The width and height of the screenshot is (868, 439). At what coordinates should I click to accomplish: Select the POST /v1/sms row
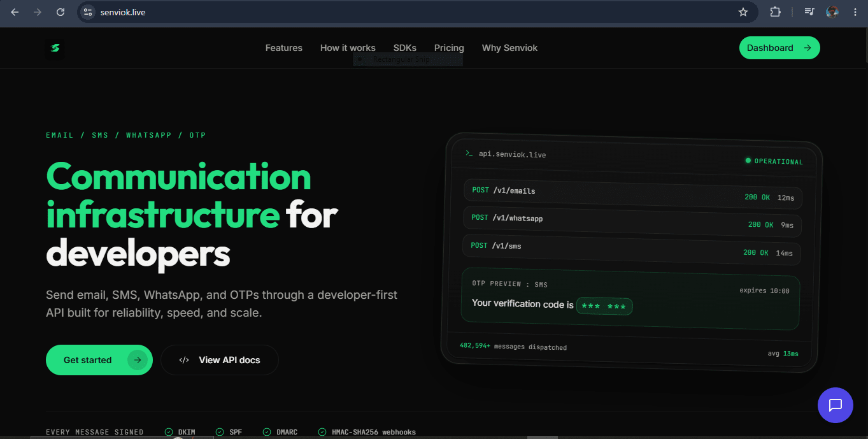(x=632, y=249)
